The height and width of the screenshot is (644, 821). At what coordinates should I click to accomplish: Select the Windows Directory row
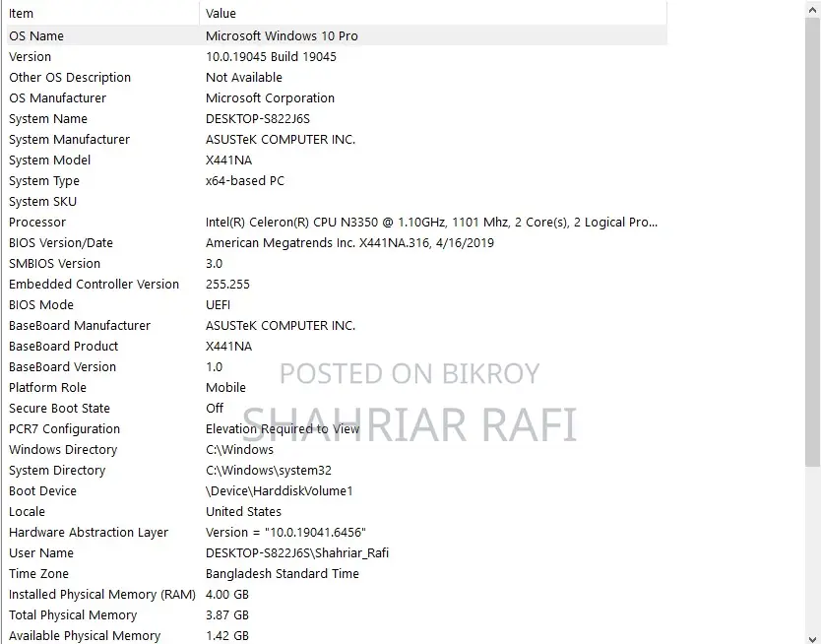click(336, 449)
